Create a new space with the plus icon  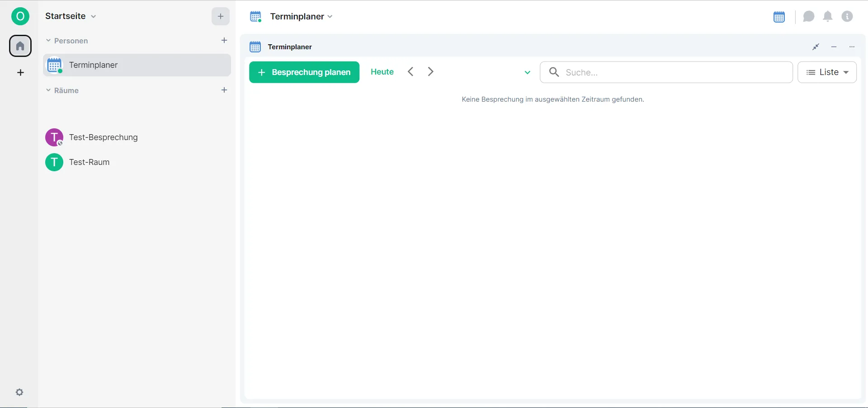(x=20, y=72)
